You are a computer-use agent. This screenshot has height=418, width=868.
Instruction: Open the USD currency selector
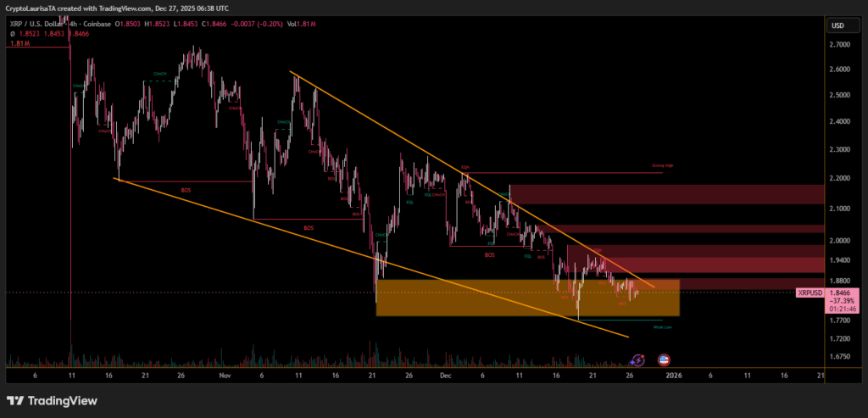point(837,25)
